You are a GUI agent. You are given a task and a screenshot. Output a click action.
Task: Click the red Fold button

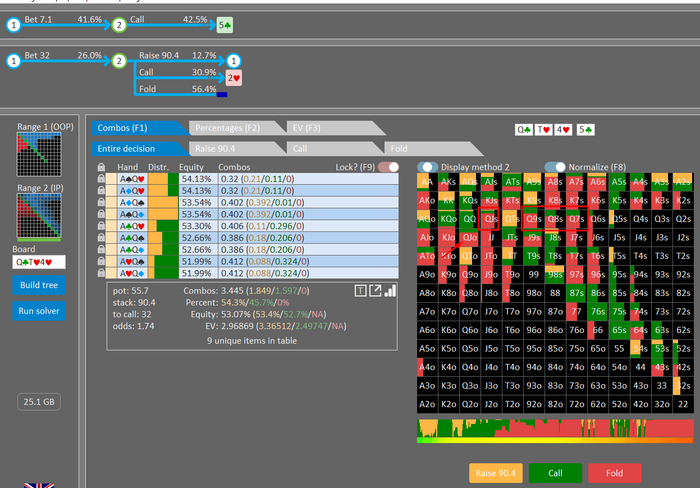(x=614, y=473)
